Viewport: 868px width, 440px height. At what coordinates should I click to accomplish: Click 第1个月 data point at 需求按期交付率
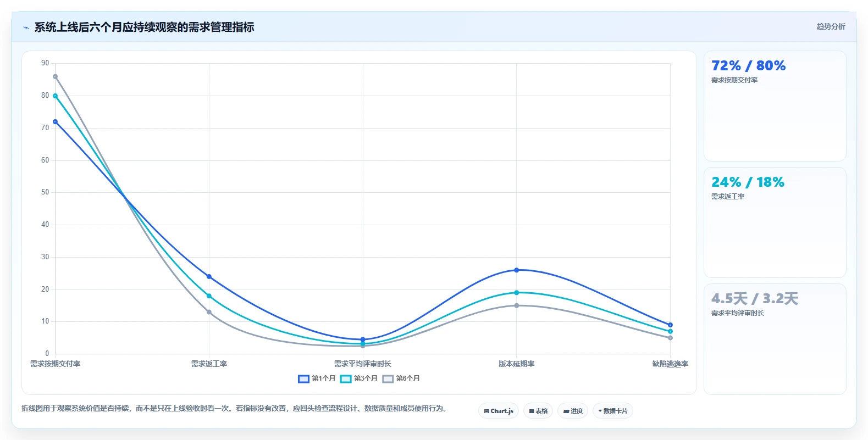click(x=55, y=122)
